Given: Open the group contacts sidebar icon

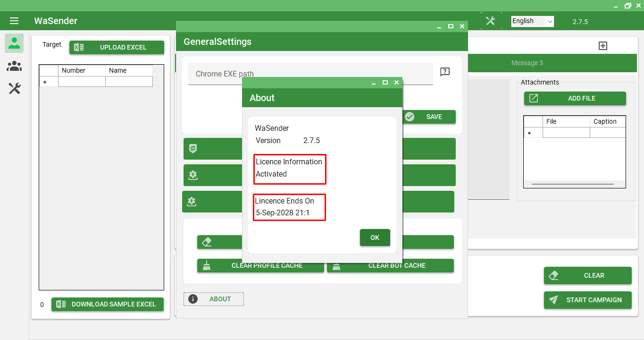Looking at the screenshot, I should [14, 66].
